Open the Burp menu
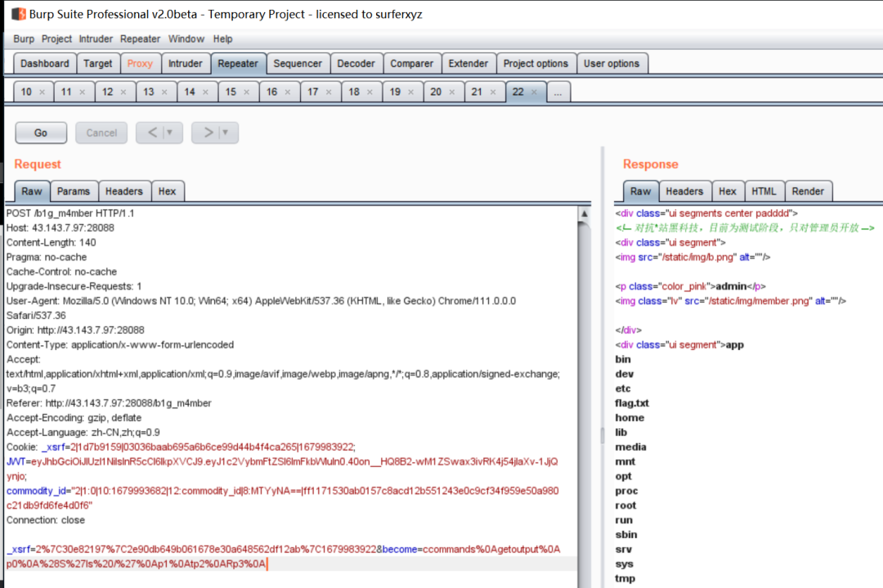The height and width of the screenshot is (588, 883). click(x=24, y=39)
